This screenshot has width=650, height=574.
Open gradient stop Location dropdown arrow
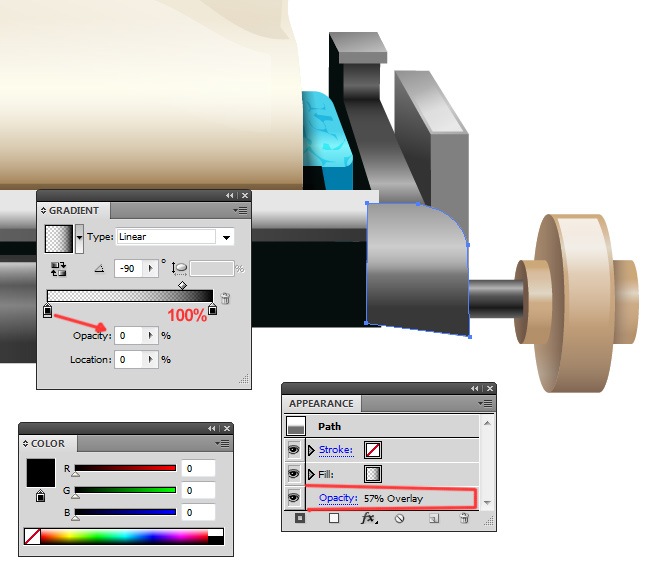pos(150,360)
